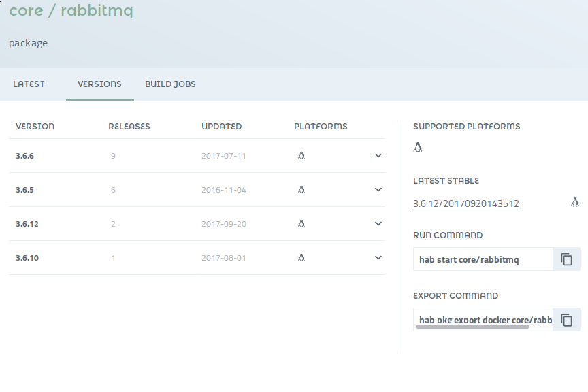Viewport: 588px width, 392px height.
Task: Click rabbitmq in the page title
Action: click(x=97, y=10)
